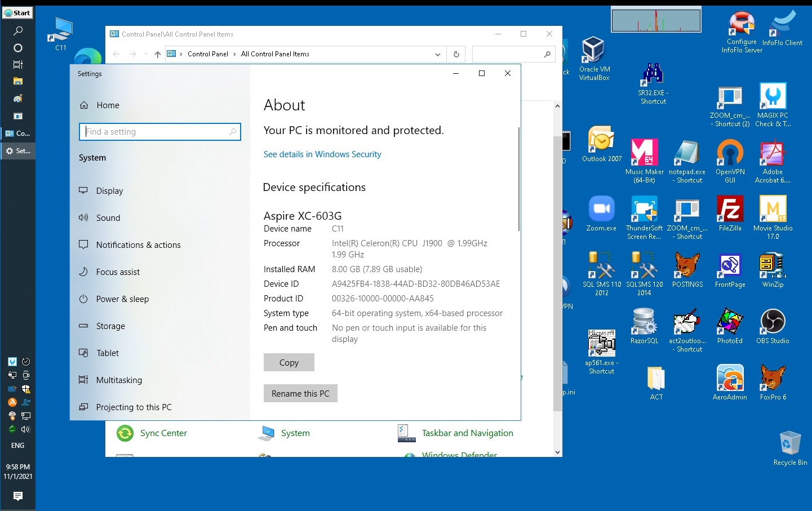Open ap561.exe shortcut icon
This screenshot has height=511, width=812.
coord(601,352)
